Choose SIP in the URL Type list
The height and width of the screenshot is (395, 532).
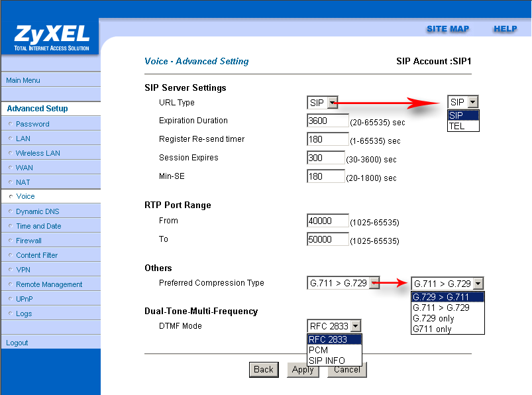tap(463, 115)
